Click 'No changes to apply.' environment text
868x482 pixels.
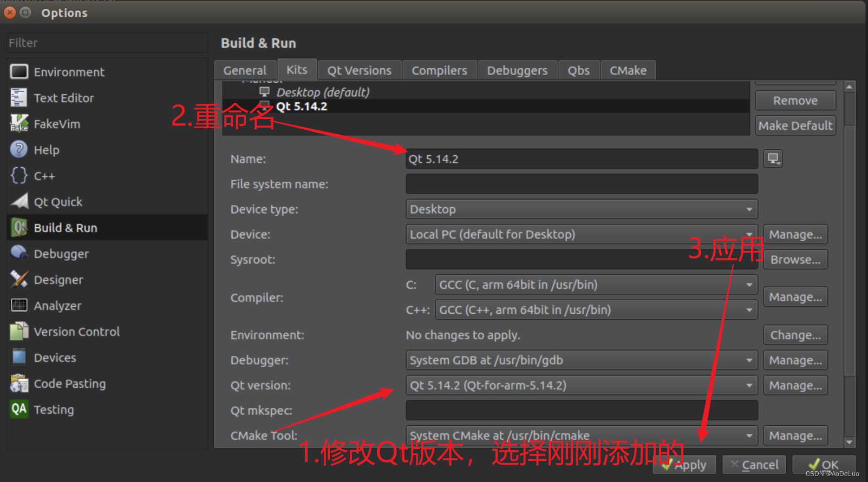tap(463, 335)
